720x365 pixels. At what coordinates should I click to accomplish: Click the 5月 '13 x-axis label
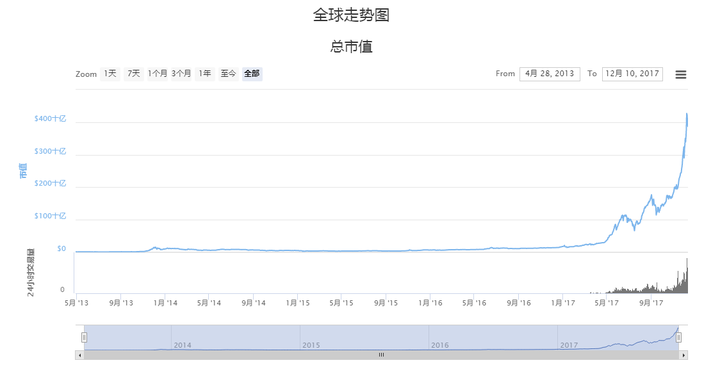coord(77,303)
